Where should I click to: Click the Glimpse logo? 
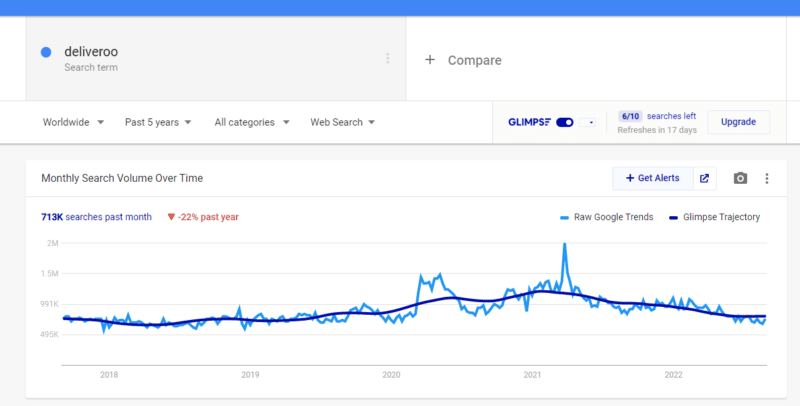point(529,122)
